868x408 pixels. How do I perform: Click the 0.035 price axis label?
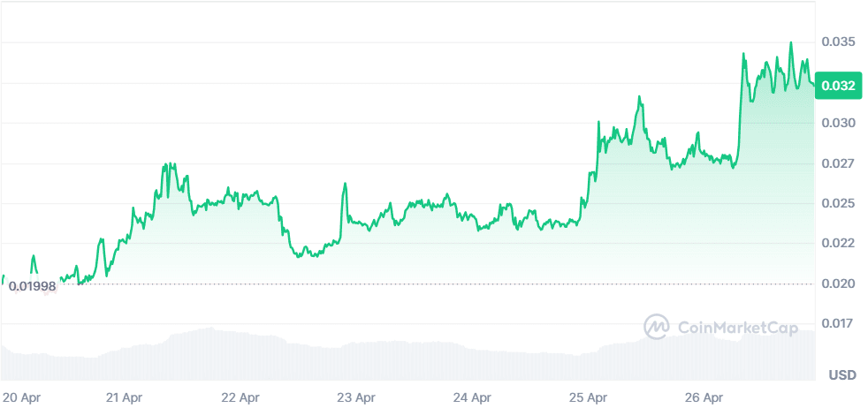click(x=837, y=42)
